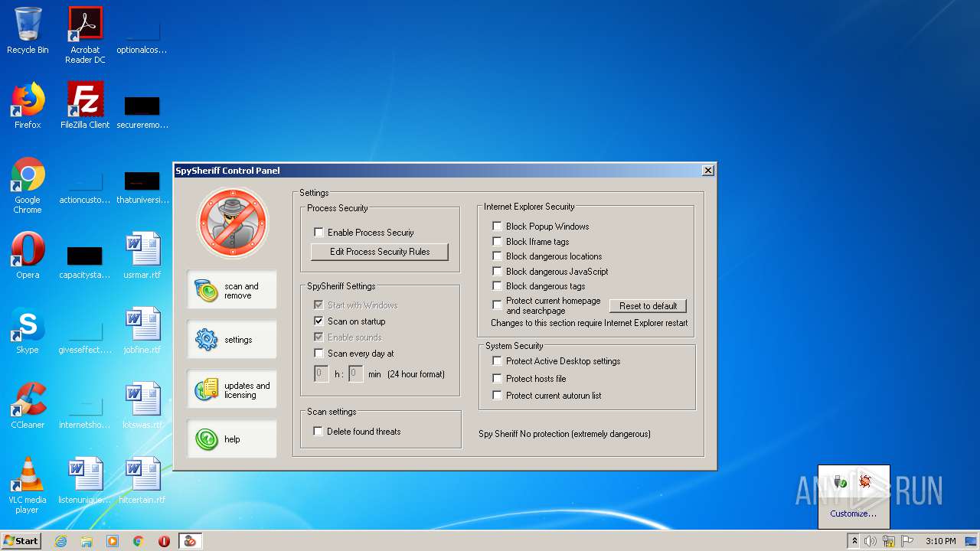
Task: Select the listenunique document on the desktop
Action: tap(85, 481)
